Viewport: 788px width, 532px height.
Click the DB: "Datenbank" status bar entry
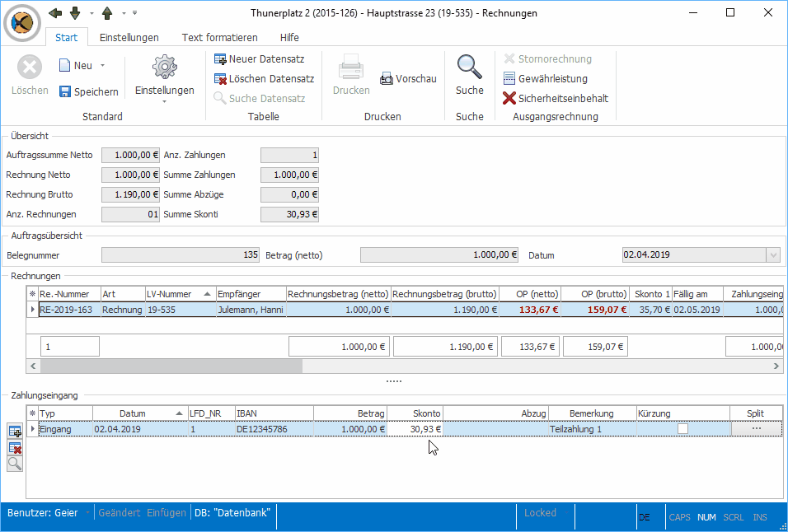pos(232,513)
